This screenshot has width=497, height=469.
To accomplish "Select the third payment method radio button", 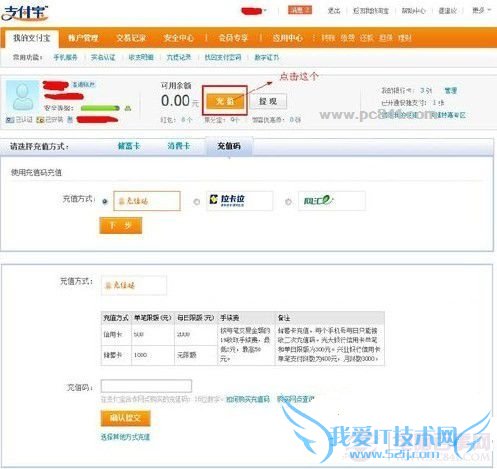I will [x=288, y=202].
